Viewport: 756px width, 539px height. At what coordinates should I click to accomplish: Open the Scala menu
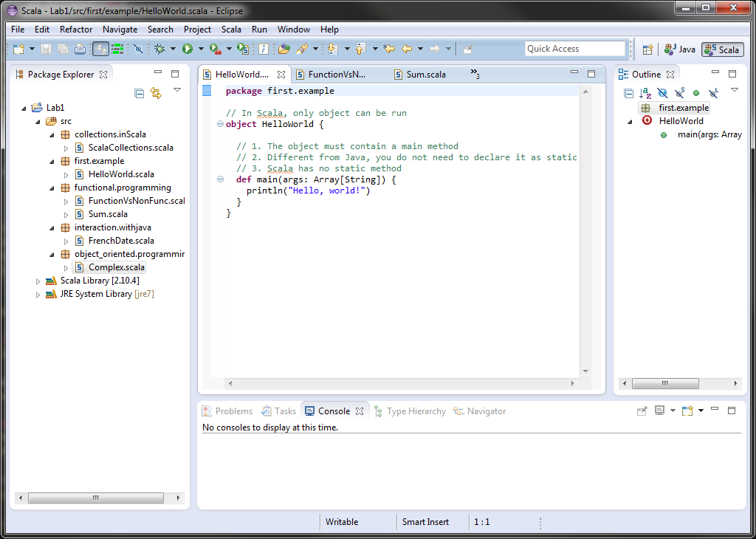(x=231, y=30)
